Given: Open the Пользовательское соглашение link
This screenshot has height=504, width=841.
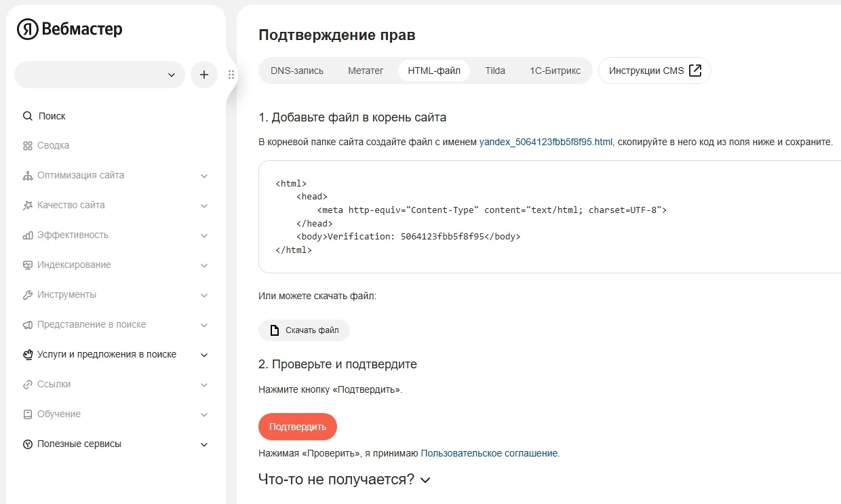Looking at the screenshot, I should click(489, 453).
